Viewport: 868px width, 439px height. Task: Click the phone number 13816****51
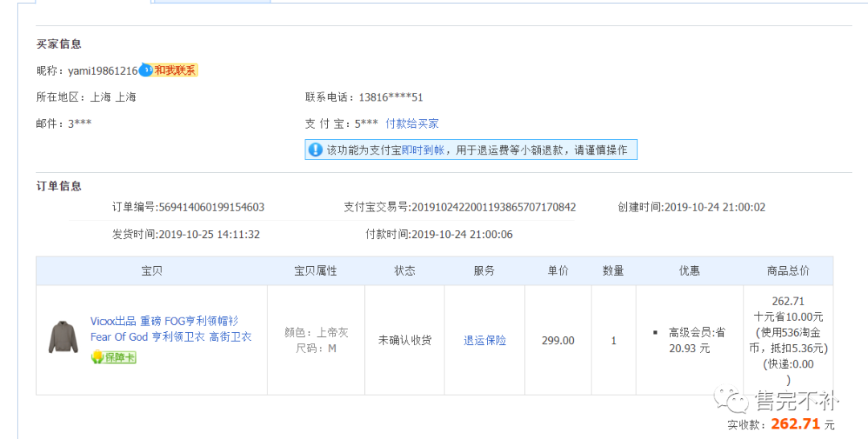click(391, 97)
